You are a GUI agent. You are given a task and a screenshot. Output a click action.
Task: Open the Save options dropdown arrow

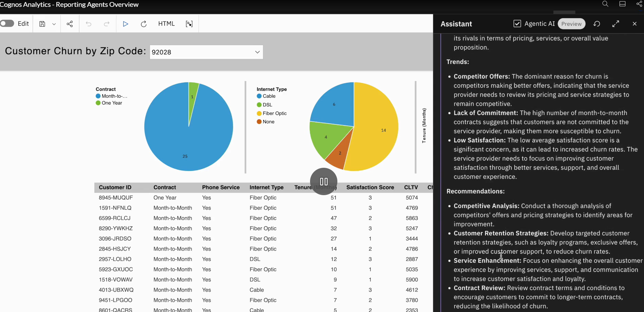tap(54, 24)
